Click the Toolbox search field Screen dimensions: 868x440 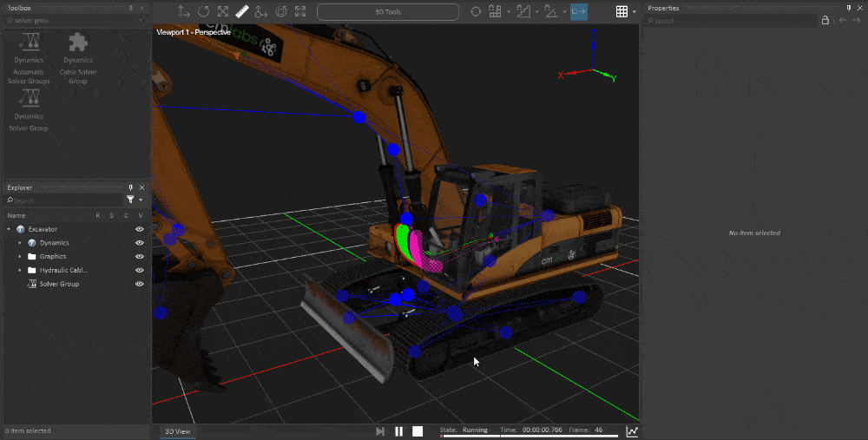(72, 21)
